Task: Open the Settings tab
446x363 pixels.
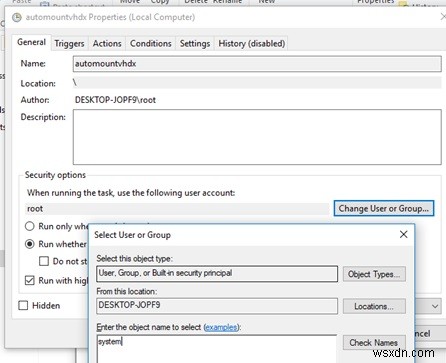Action: tap(195, 44)
